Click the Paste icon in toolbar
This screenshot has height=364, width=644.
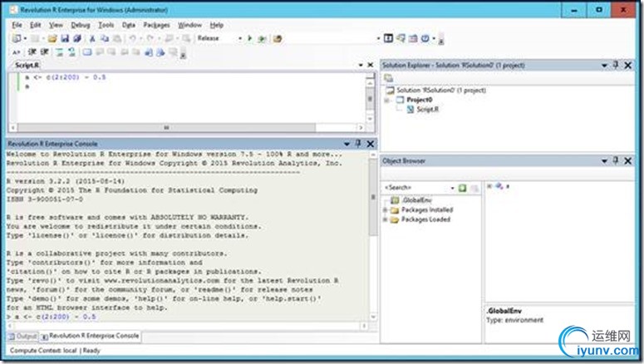[117, 38]
